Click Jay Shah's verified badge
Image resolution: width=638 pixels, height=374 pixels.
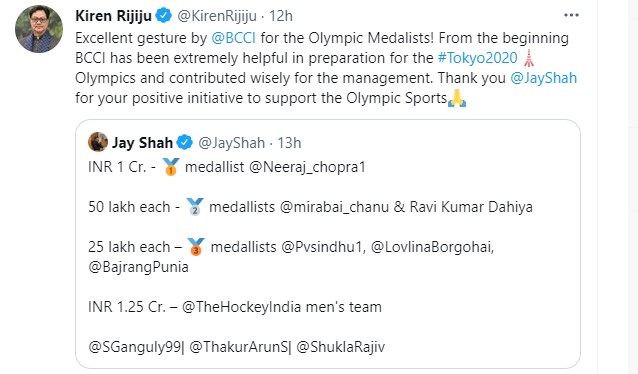coord(185,142)
